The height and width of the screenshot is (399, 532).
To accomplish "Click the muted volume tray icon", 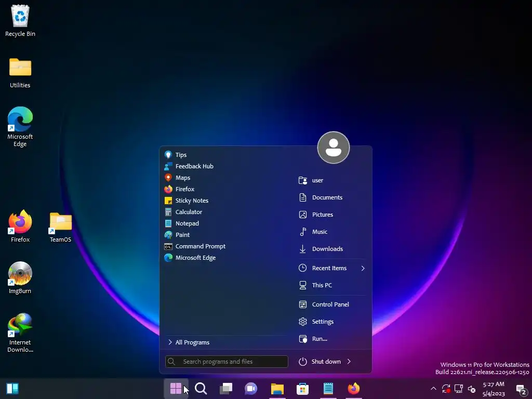I will click(x=472, y=389).
